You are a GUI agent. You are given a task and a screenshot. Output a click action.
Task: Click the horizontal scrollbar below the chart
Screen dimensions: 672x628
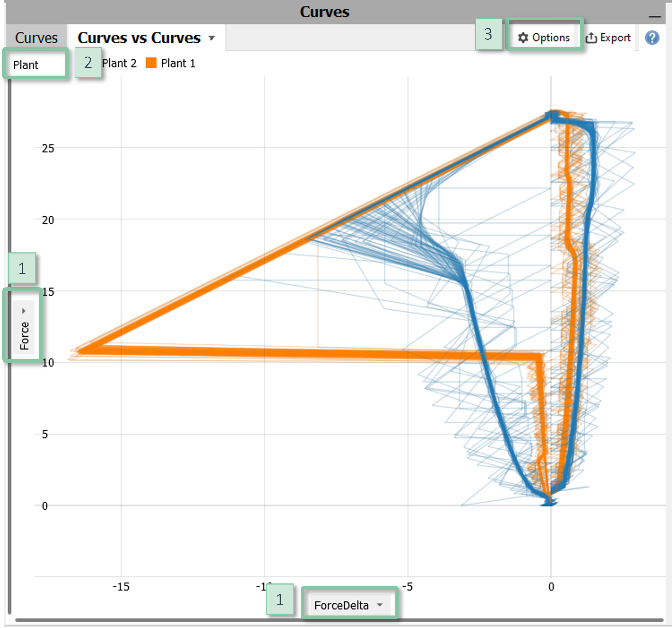(x=338, y=620)
